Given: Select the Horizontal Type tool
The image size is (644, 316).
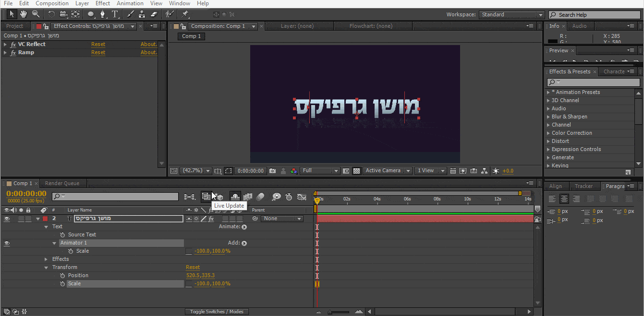Looking at the screenshot, I should [x=115, y=14].
